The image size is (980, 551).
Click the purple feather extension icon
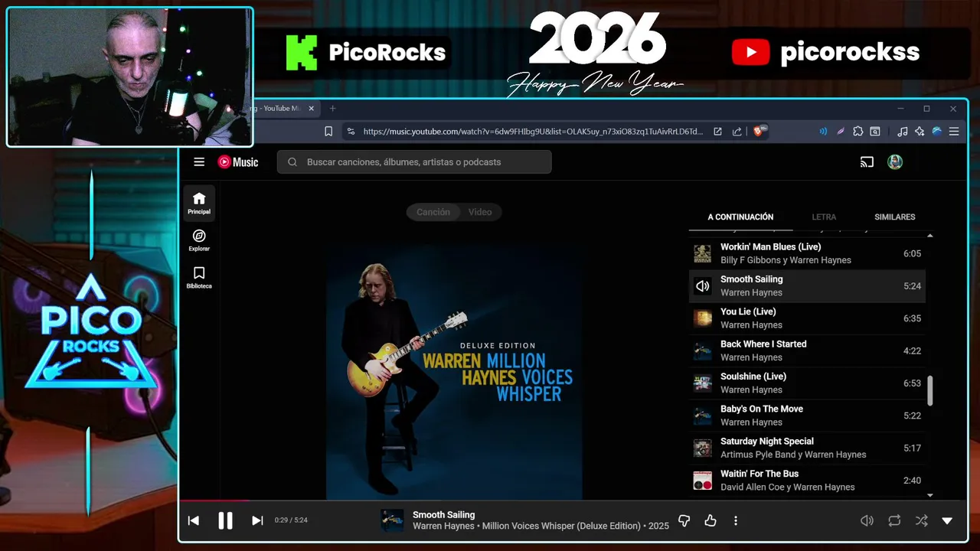[840, 132]
